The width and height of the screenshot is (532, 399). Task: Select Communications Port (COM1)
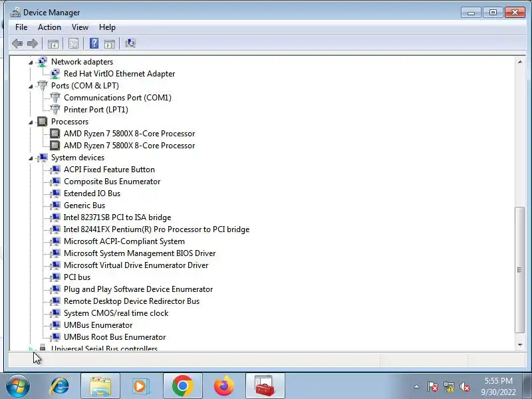[118, 98]
